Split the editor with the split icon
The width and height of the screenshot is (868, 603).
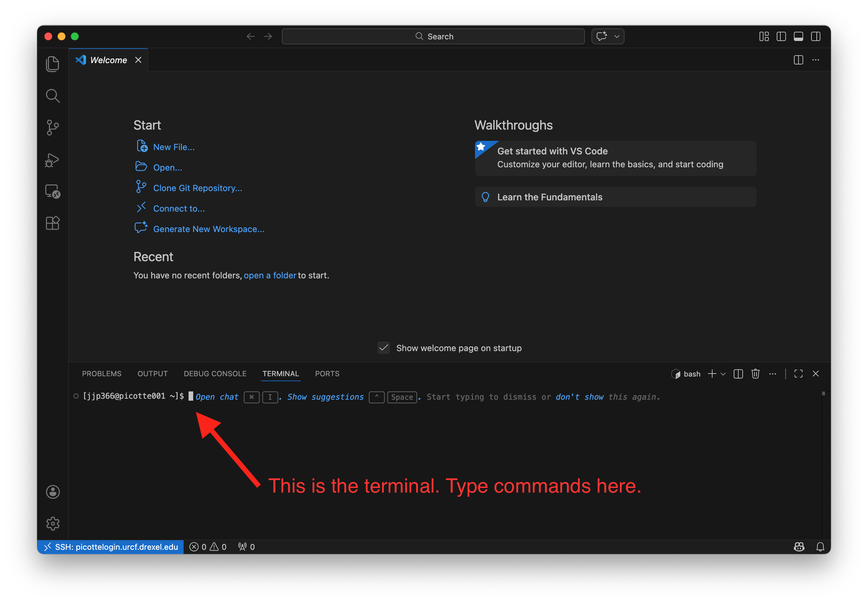point(798,60)
